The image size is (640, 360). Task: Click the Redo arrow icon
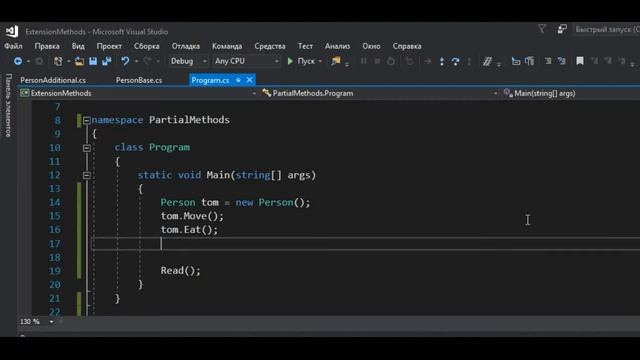(x=147, y=61)
